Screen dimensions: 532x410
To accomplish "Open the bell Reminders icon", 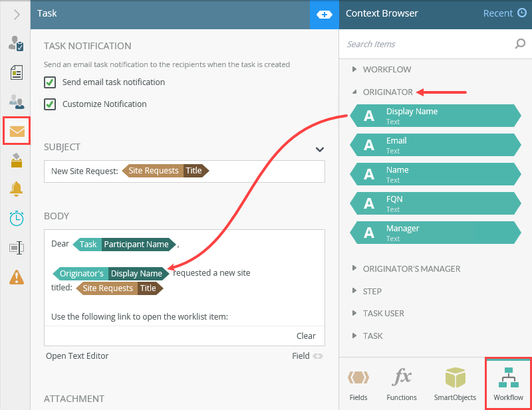I will [x=16, y=189].
